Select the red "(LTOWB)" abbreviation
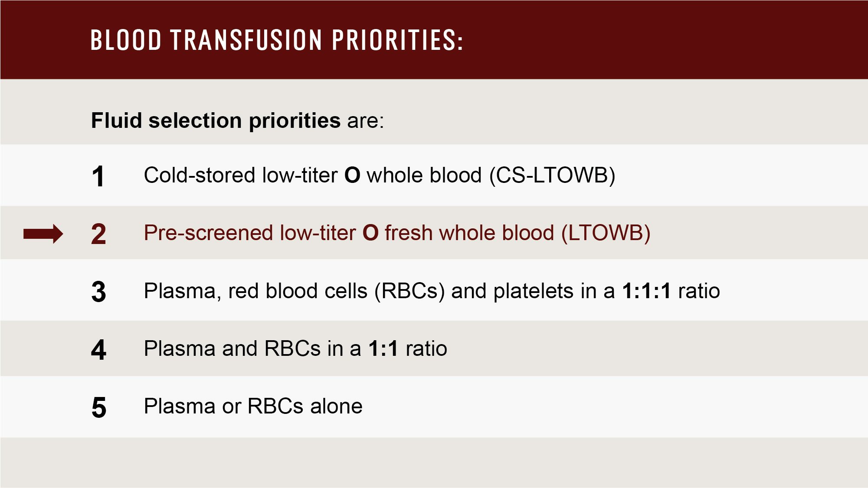 point(606,233)
